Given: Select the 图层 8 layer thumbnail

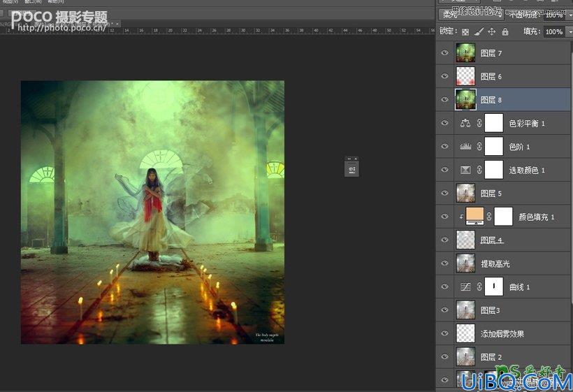Looking at the screenshot, I should point(465,99).
